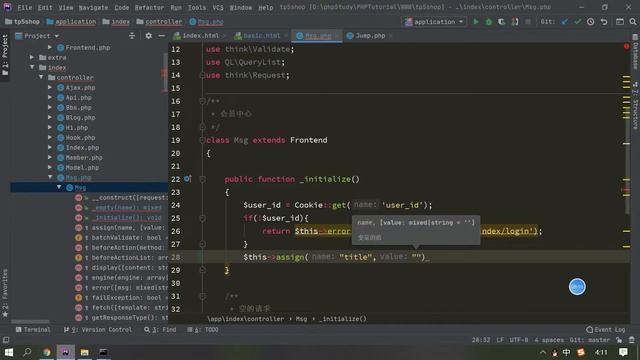
Task: Open the Terminal tool window
Action: coord(33,329)
